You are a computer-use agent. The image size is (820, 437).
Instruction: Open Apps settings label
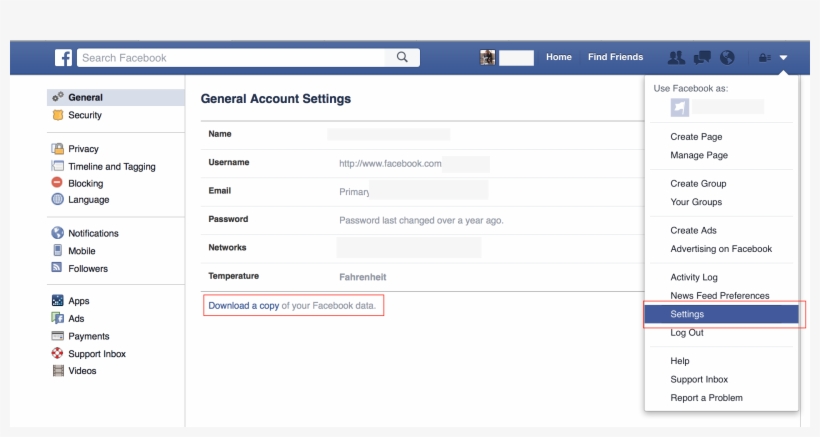[78, 301]
